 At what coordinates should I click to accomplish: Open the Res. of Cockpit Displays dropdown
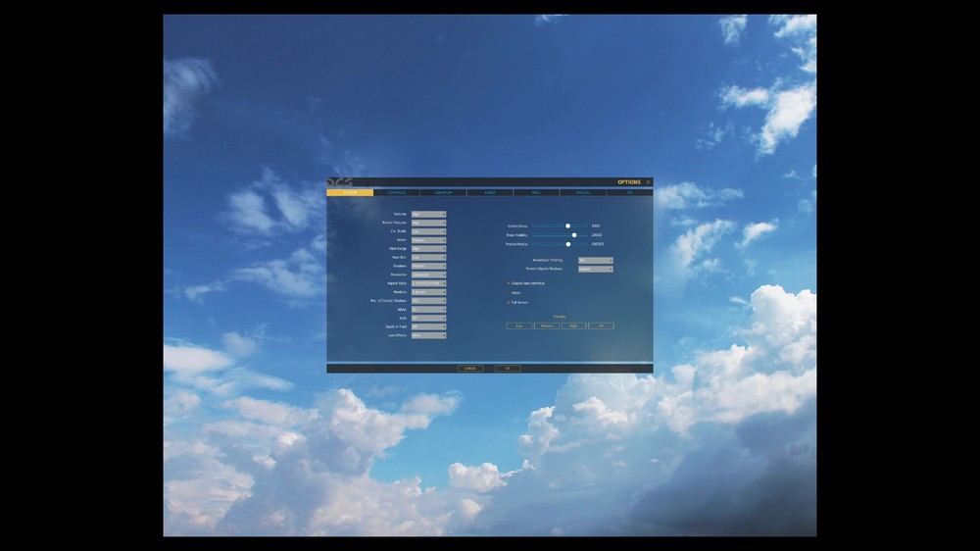pyautogui.click(x=429, y=301)
